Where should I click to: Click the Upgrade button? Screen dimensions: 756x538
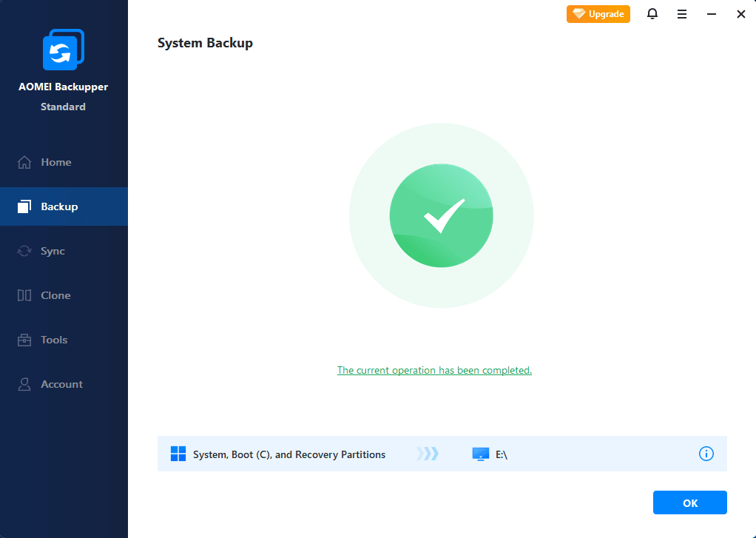[598, 13]
